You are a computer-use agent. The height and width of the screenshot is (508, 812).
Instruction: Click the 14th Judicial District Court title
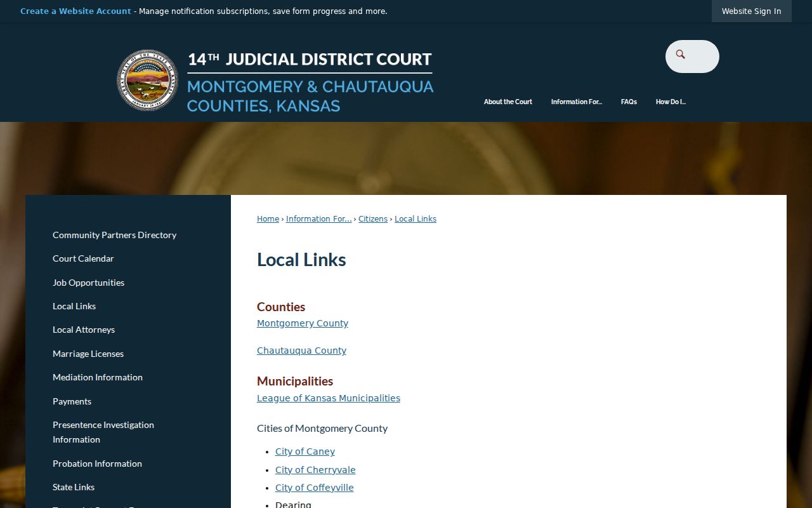tap(310, 59)
